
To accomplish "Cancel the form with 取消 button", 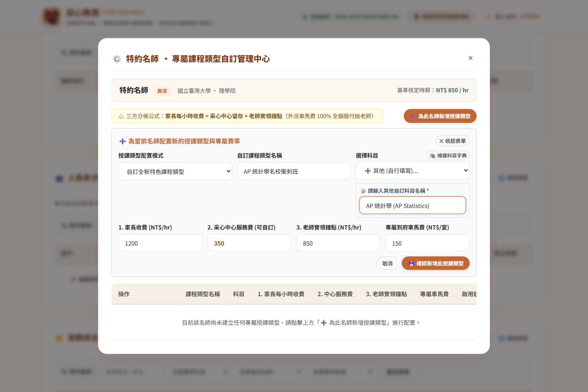I will pyautogui.click(x=387, y=264).
